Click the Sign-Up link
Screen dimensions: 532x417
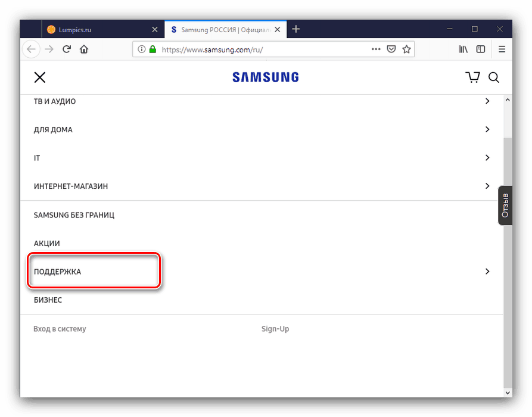coord(275,329)
